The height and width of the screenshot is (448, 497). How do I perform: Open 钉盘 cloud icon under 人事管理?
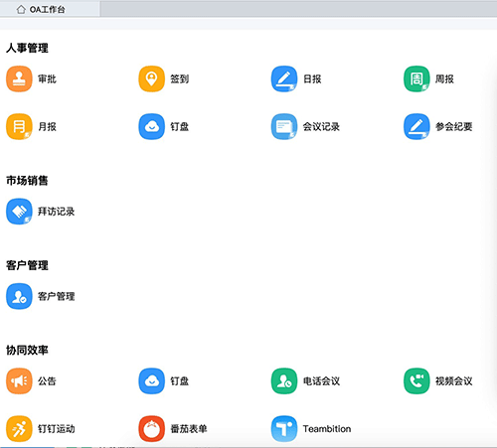152,126
